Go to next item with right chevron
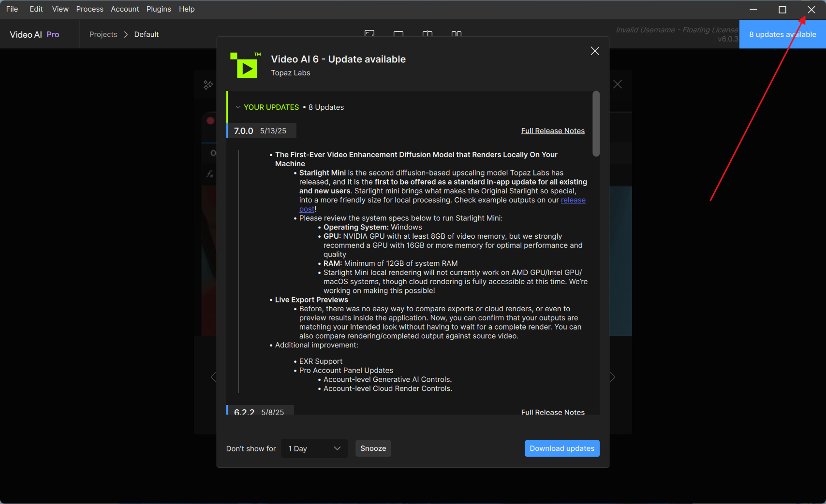Screen dimensions: 826x504 (612, 377)
